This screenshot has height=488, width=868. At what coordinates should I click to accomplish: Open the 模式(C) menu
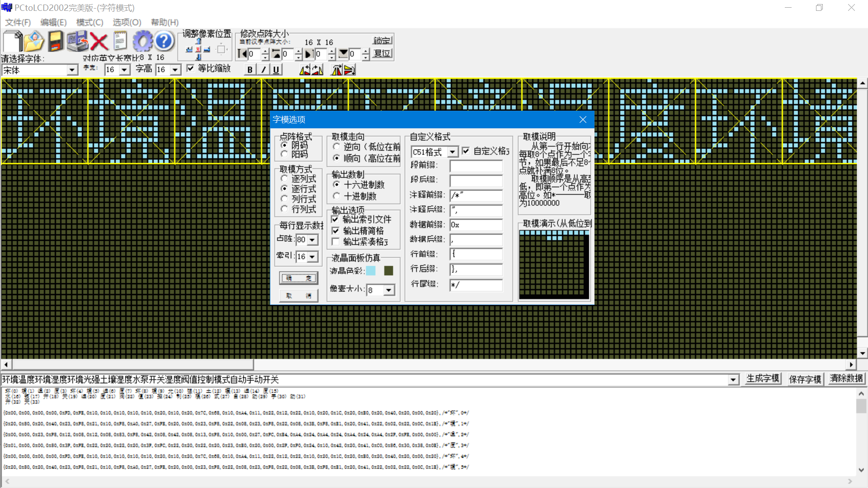click(90, 22)
